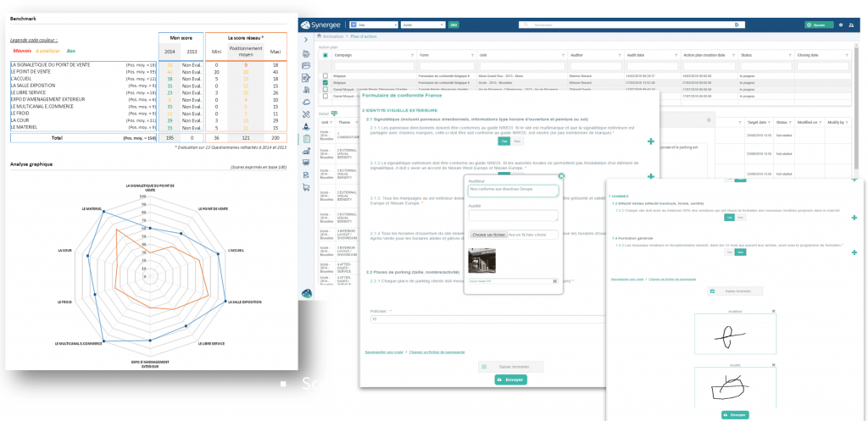Viewport: 868px width, 421px height.
Task: Open the attached photo thumbnail in popup
Action: pos(481,260)
